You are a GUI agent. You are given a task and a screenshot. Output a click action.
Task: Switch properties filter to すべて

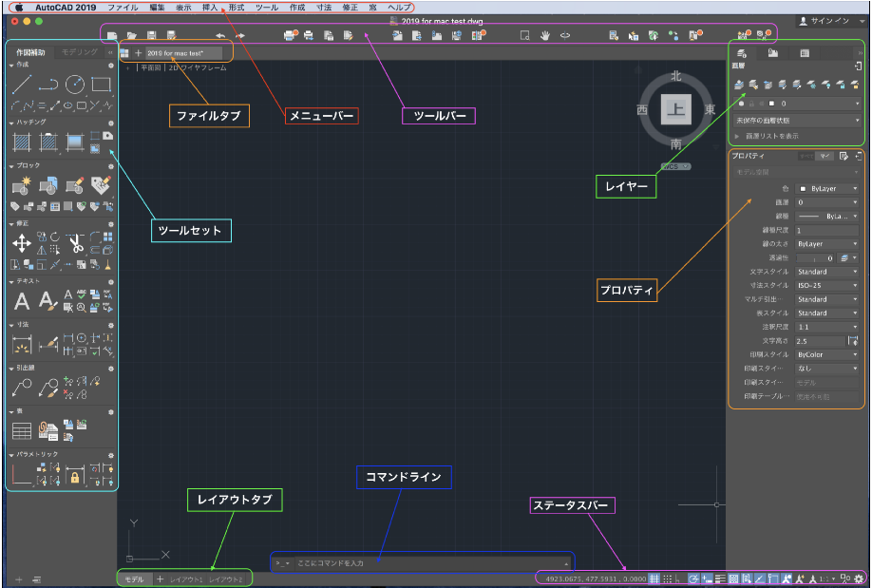point(806,157)
